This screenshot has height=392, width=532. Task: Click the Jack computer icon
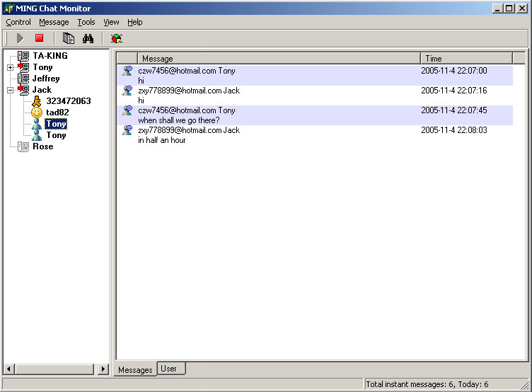[23, 90]
